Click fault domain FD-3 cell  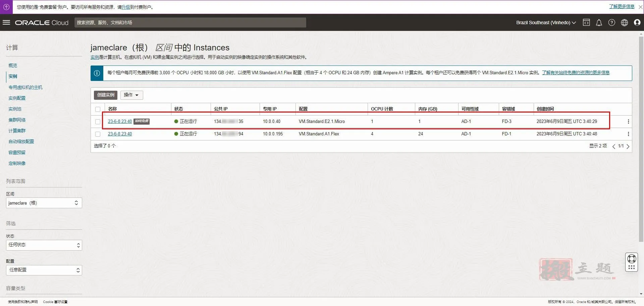pos(506,122)
